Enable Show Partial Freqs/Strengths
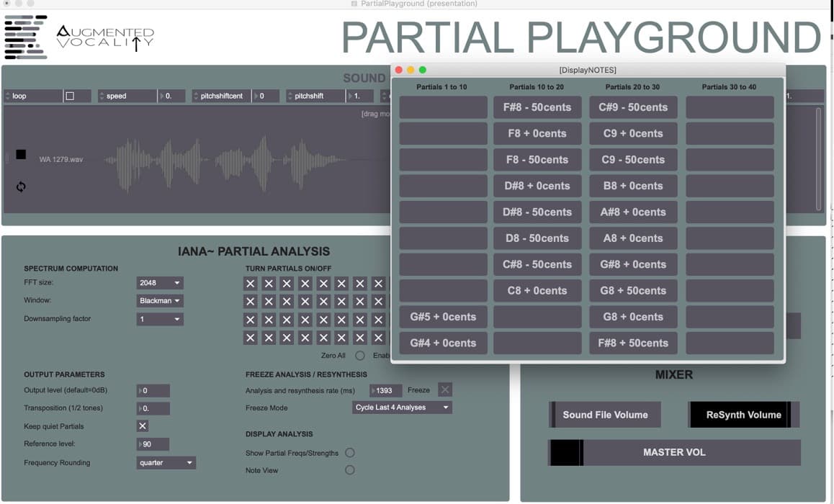834x504 pixels. [x=349, y=452]
